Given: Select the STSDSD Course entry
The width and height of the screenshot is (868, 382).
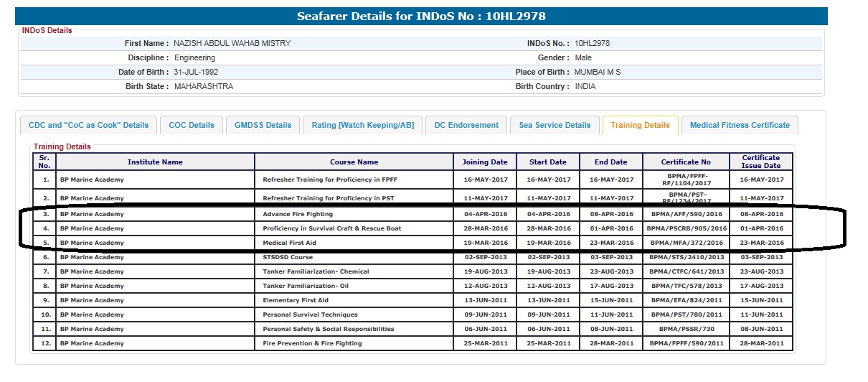Looking at the screenshot, I should pos(288,257).
